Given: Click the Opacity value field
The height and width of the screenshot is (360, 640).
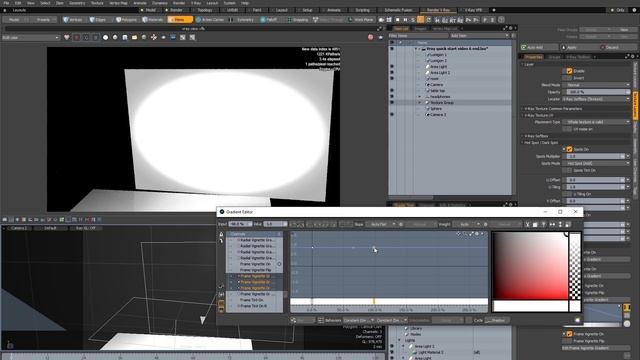Looking at the screenshot, I should [x=596, y=92].
